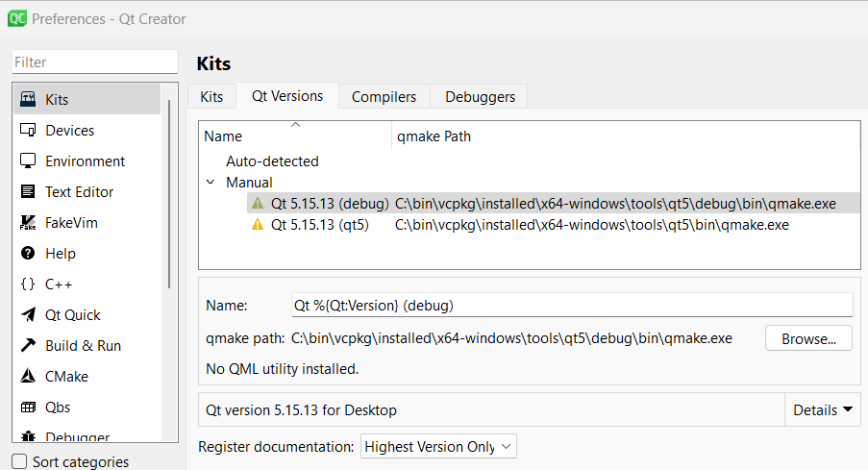
Task: Open the Qt Quick arrow icon
Action: tap(28, 315)
